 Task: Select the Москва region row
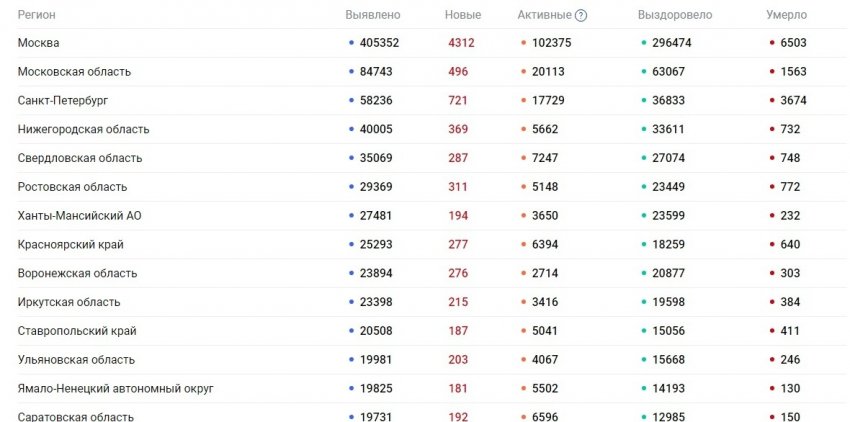[x=39, y=43]
